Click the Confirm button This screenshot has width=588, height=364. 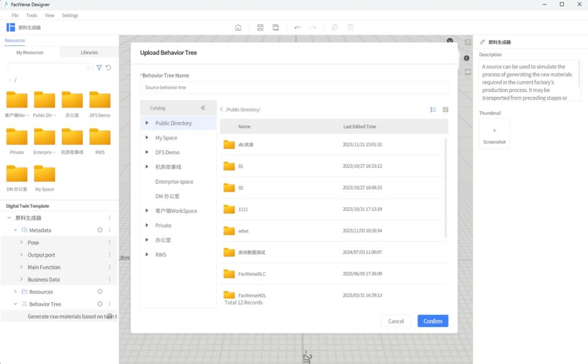point(432,321)
